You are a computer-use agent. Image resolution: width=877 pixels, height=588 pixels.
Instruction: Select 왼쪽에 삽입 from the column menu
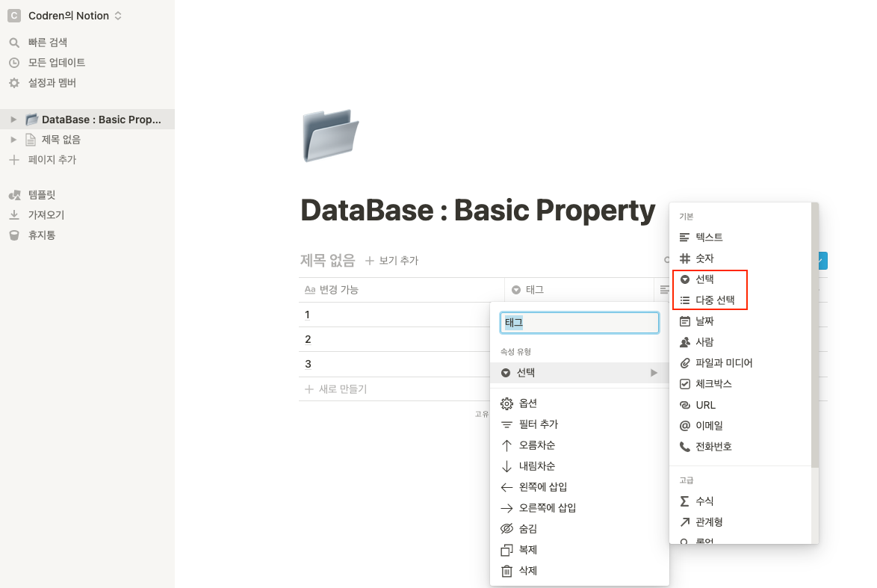tap(580, 487)
